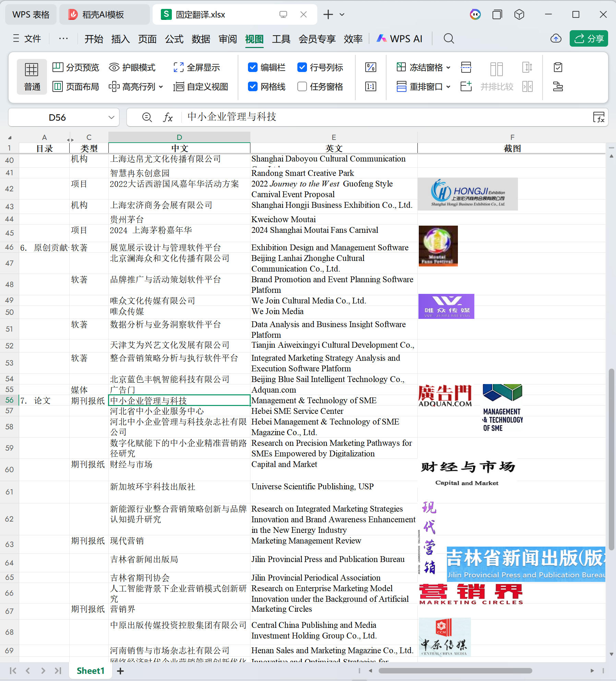Enter 全屏显示 full screen display
The width and height of the screenshot is (616, 681).
point(197,67)
